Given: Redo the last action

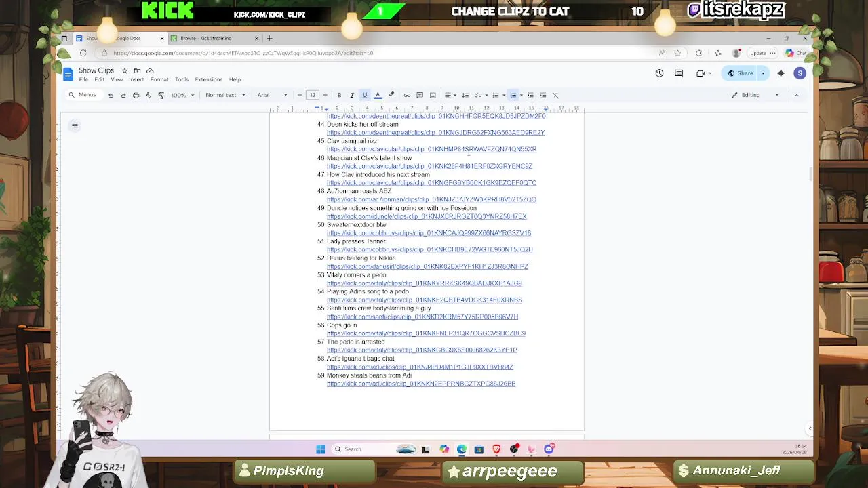Looking at the screenshot, I should pyautogui.click(x=123, y=95).
